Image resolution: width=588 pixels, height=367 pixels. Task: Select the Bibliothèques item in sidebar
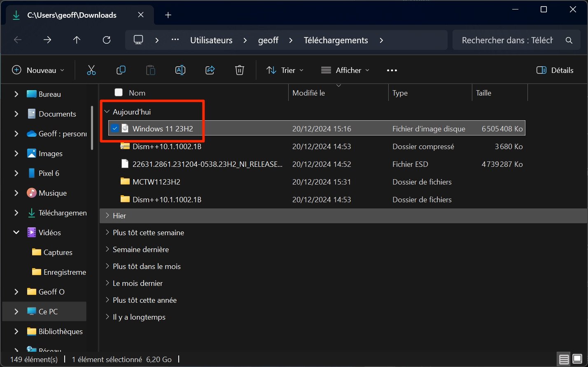[x=61, y=331]
